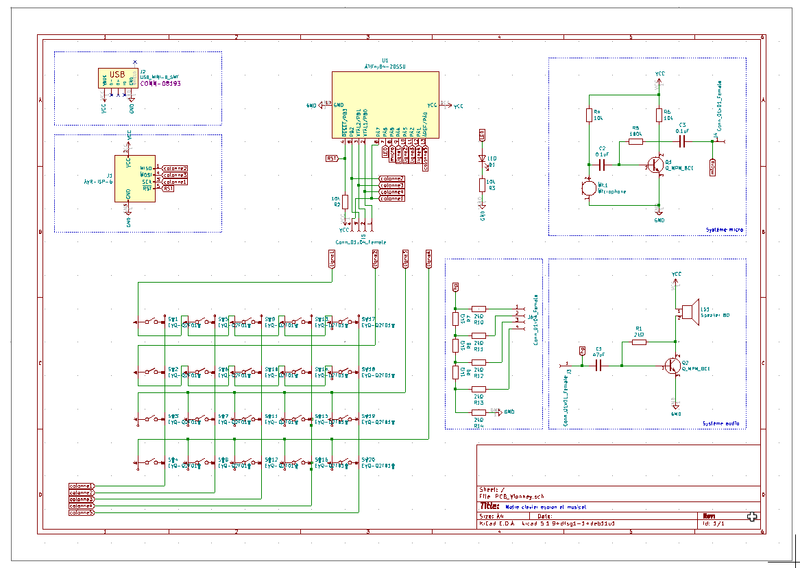The width and height of the screenshot is (800, 568).
Task: Click the LED diode D1 symbol
Action: [482, 160]
